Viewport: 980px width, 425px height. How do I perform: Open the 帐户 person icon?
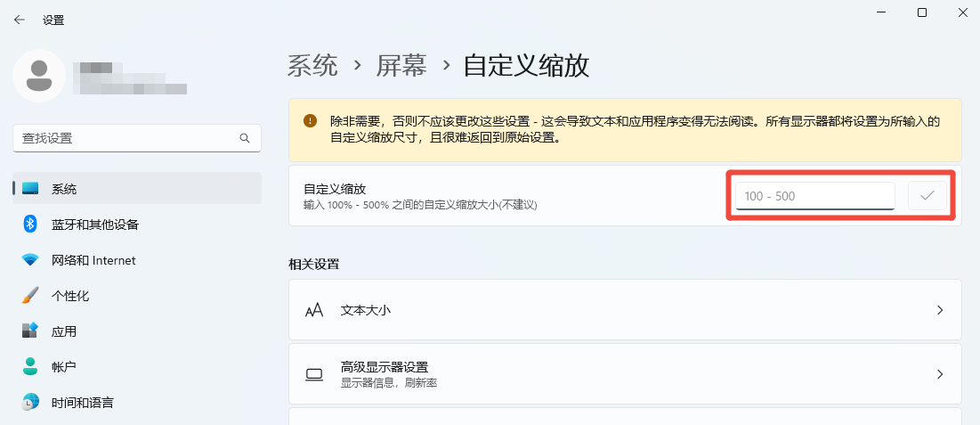point(30,366)
